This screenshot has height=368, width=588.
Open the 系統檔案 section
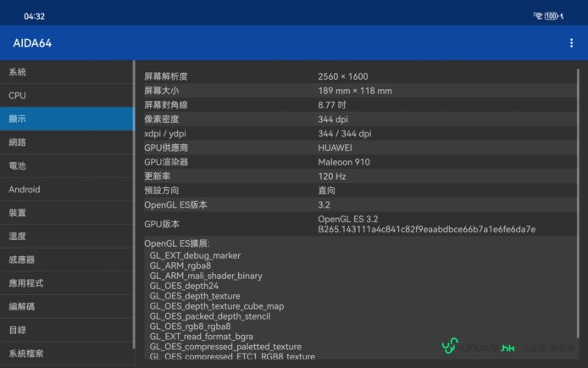tap(67, 354)
